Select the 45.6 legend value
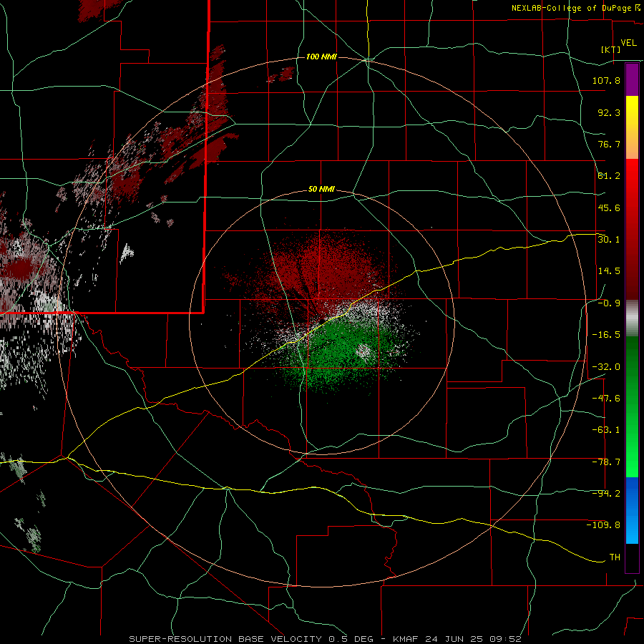Image resolution: width=644 pixels, height=644 pixels. coord(609,208)
